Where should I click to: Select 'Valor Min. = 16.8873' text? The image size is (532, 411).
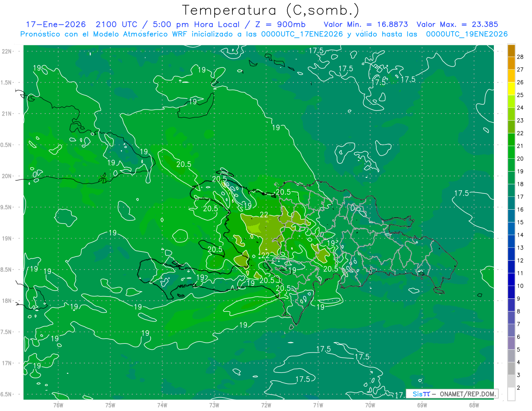click(366, 24)
